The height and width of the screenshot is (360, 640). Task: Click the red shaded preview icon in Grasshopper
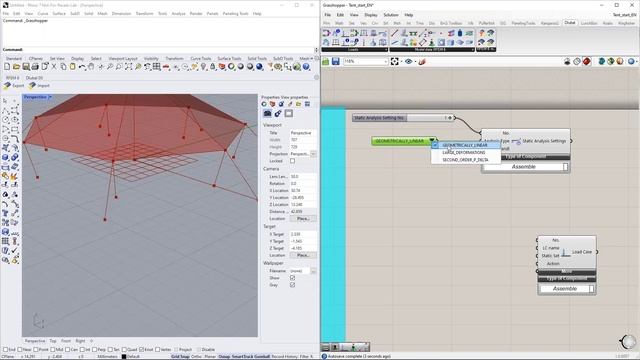pos(587,62)
